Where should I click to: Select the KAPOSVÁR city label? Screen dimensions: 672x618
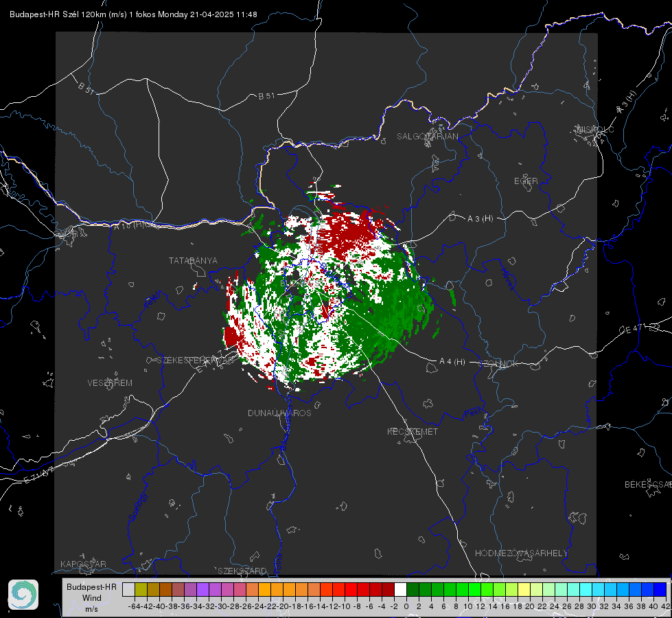(x=83, y=564)
